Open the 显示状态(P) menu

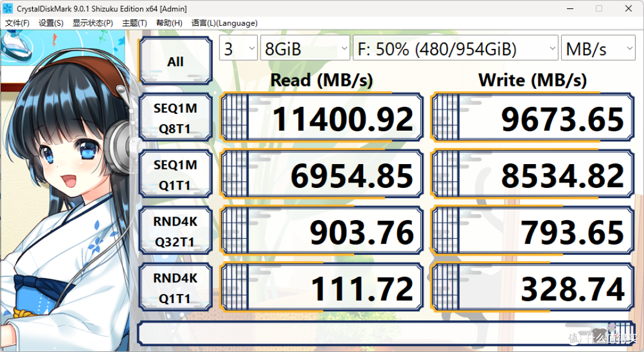93,23
